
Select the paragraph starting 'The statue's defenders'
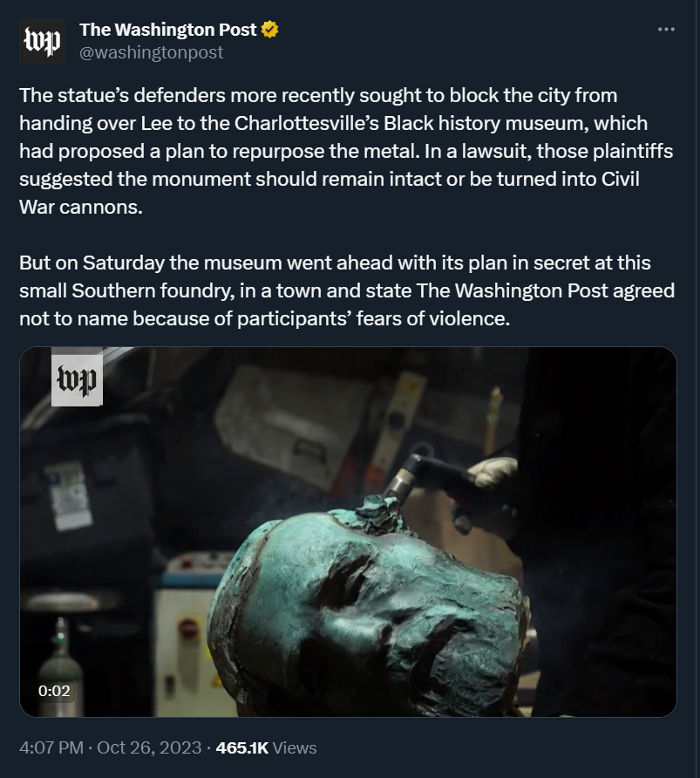pyautogui.click(x=346, y=151)
